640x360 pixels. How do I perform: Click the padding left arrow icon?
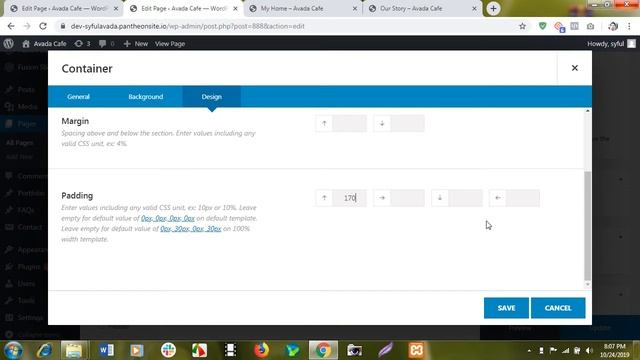coord(498,198)
